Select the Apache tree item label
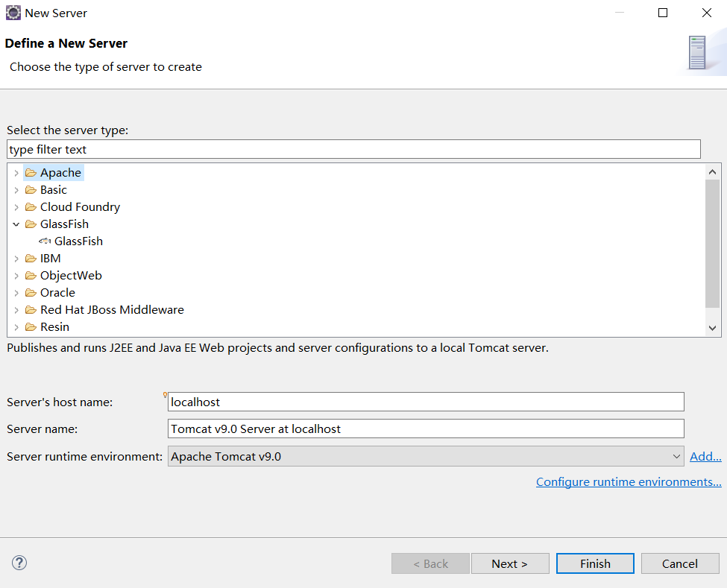The width and height of the screenshot is (727, 588). click(60, 173)
